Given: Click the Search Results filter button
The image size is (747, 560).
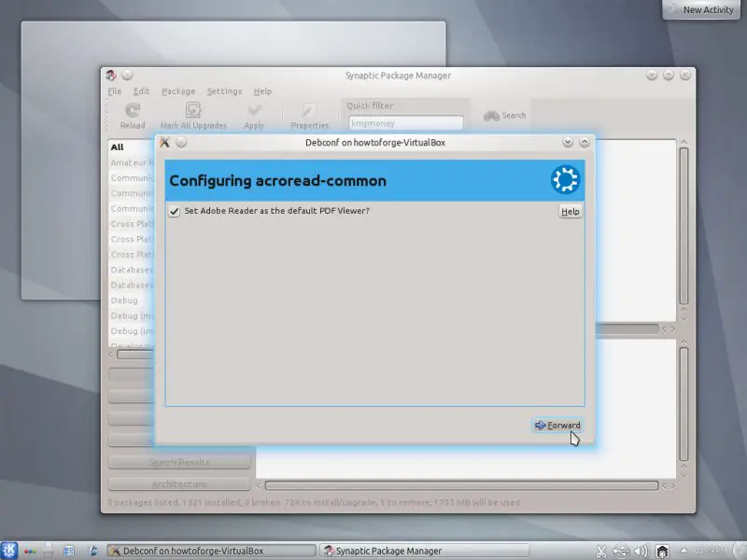Looking at the screenshot, I should point(179,462).
